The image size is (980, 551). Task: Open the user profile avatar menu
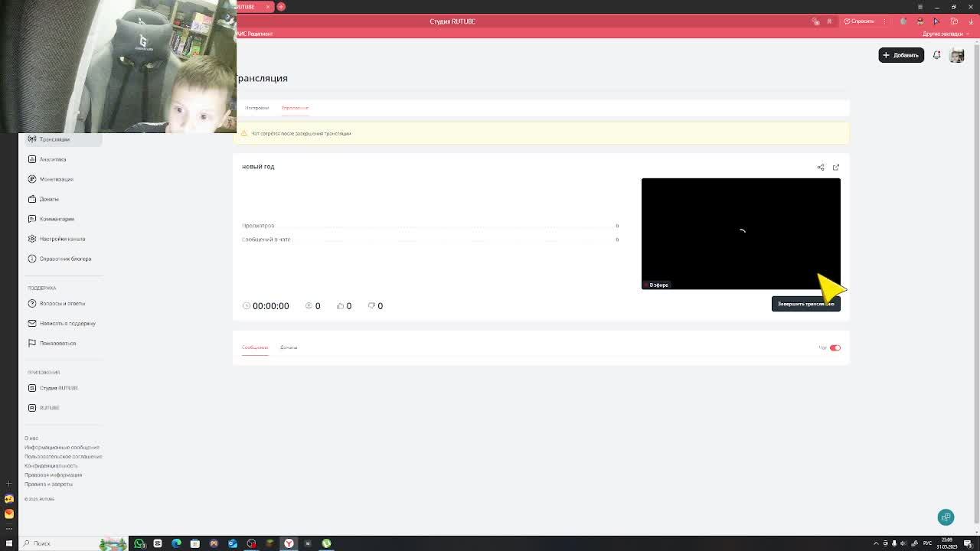[x=957, y=55]
